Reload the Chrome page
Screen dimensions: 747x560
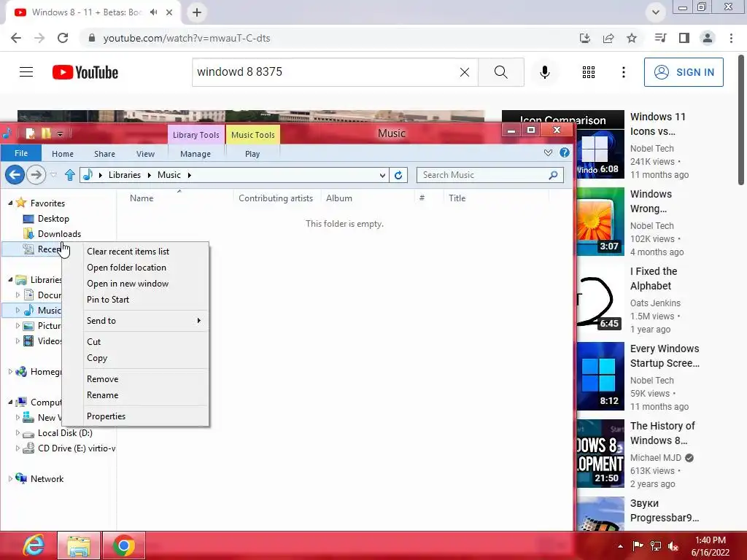coord(63,38)
